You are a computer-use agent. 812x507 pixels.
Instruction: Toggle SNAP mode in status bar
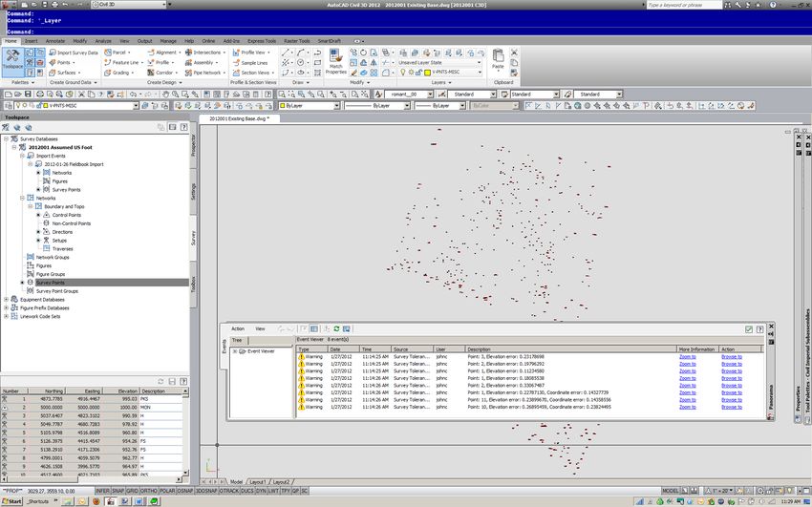tap(118, 491)
